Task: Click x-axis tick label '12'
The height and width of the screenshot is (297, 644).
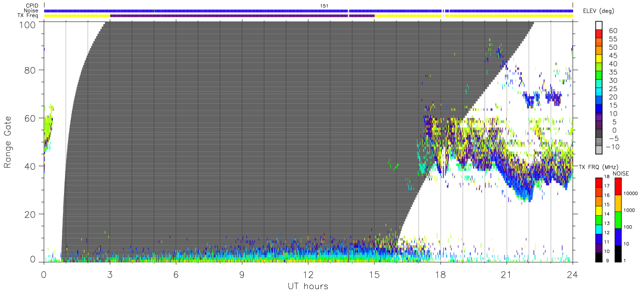Action: click(x=308, y=274)
